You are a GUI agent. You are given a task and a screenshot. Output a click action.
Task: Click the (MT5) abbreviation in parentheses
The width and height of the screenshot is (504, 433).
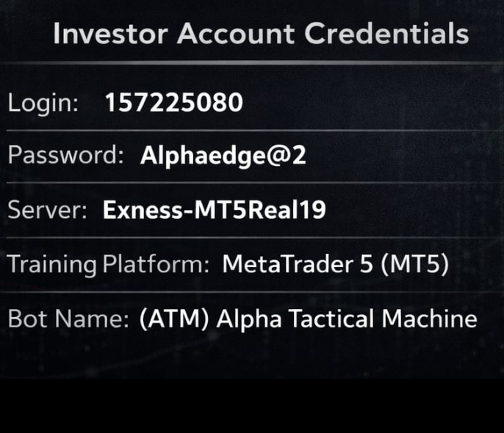click(x=414, y=264)
